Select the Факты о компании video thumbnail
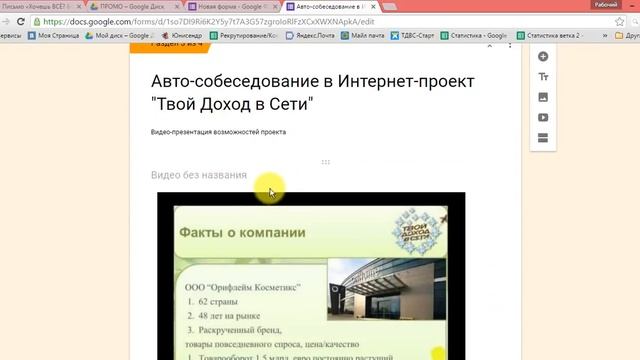 [311, 276]
